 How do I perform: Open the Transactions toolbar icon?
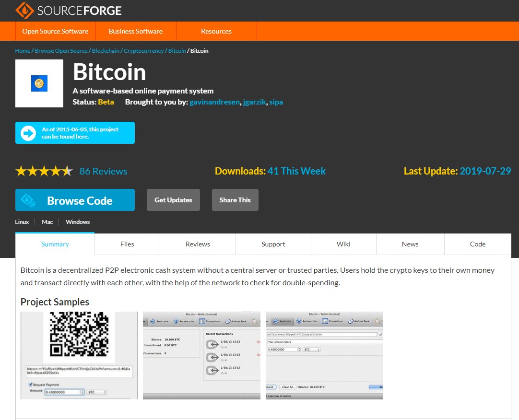(x=324, y=321)
